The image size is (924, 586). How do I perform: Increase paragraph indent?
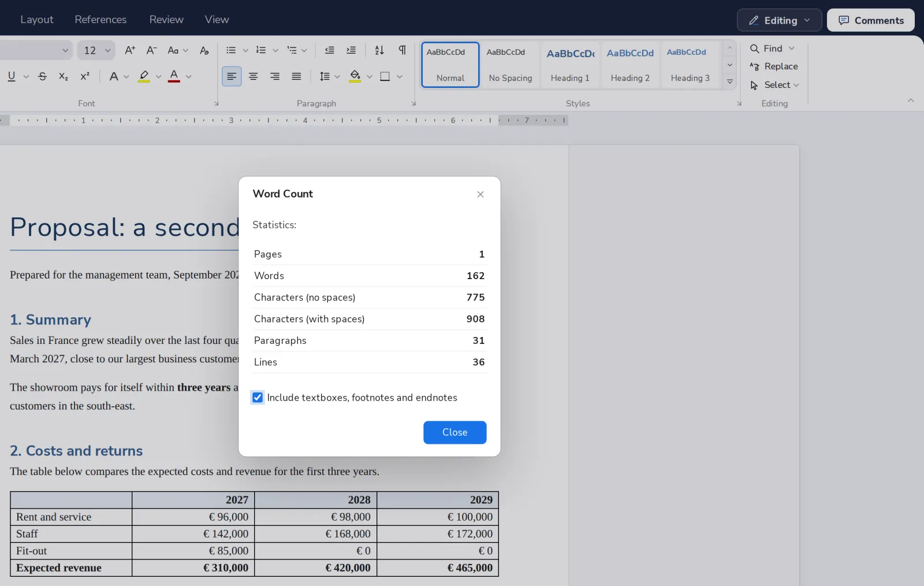click(x=351, y=50)
